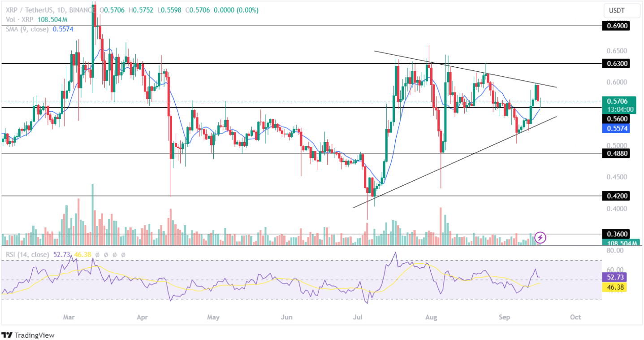Click the 0.5600 price level label

coord(616,119)
